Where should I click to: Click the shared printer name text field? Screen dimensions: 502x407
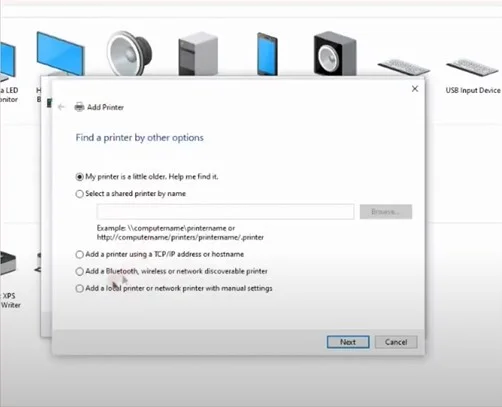pyautogui.click(x=225, y=212)
